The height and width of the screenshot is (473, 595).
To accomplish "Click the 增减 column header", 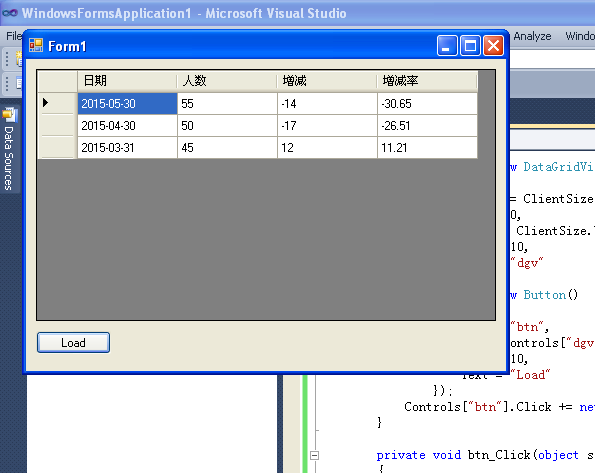I will (x=327, y=81).
